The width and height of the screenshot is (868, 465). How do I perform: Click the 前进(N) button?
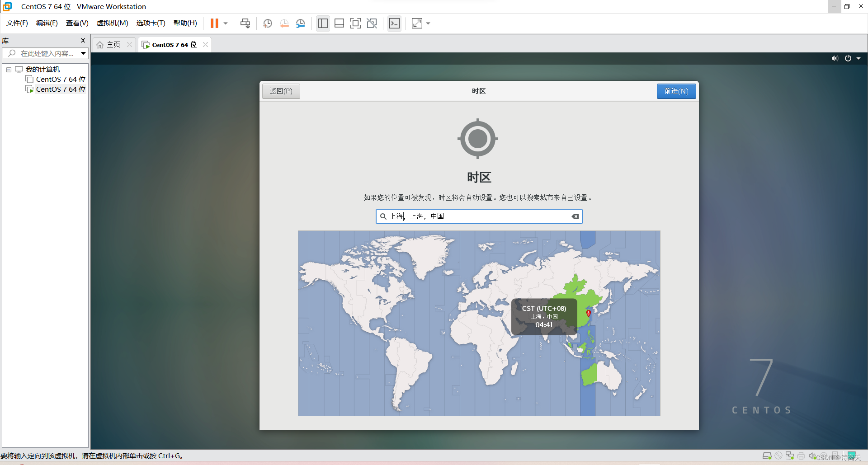(676, 91)
